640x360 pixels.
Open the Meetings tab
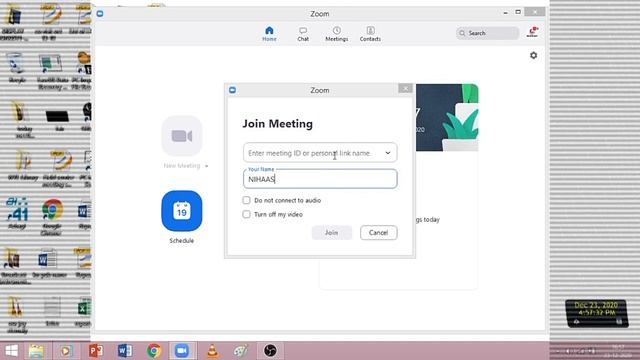pyautogui.click(x=337, y=34)
